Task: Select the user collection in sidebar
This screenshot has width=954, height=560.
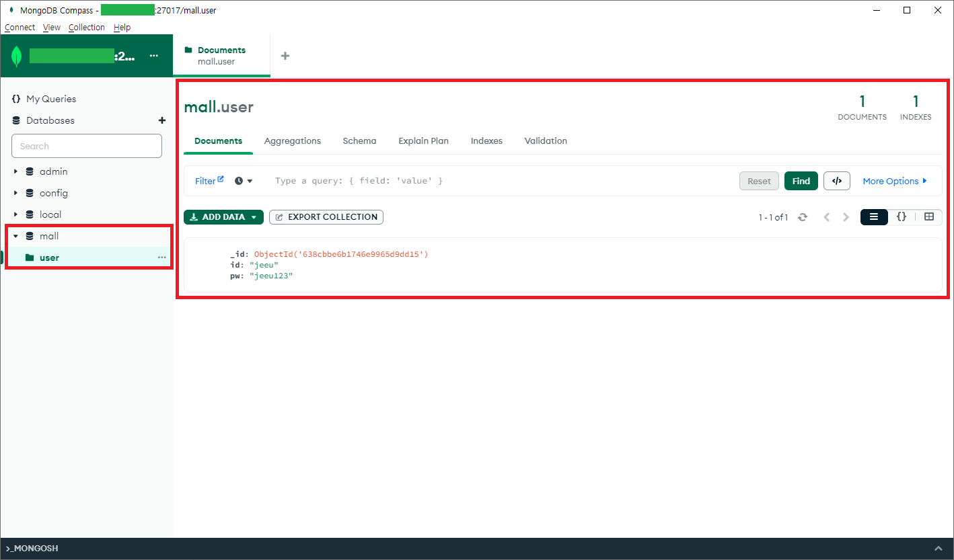Action: click(x=87, y=257)
